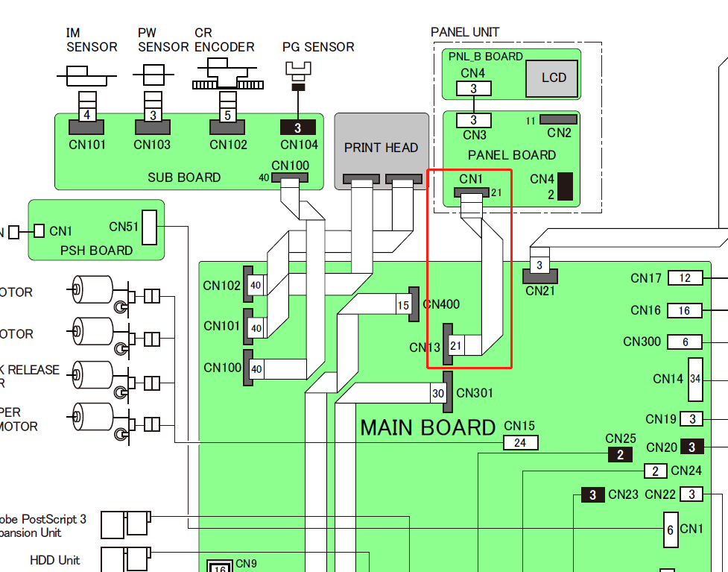Select the black CN25 2-pin connector

[620, 455]
